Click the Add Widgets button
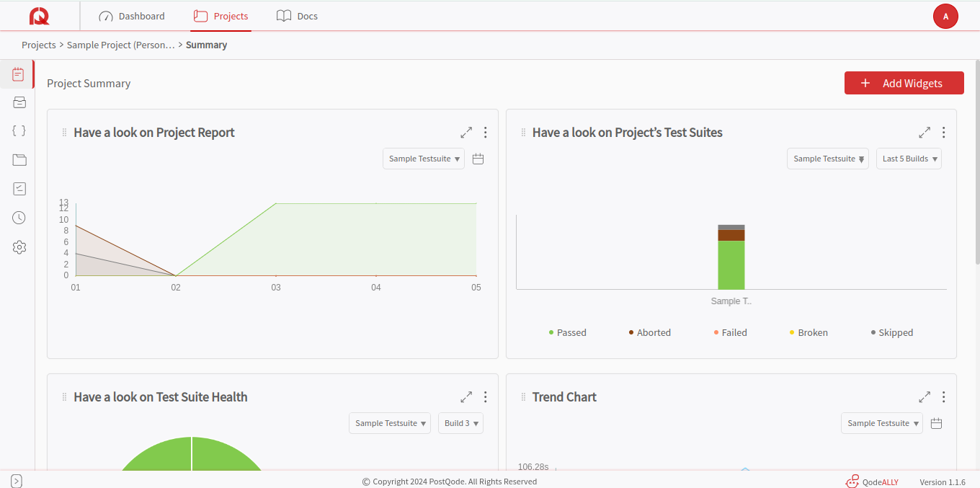Viewport: 980px width, 488px height. tap(904, 83)
